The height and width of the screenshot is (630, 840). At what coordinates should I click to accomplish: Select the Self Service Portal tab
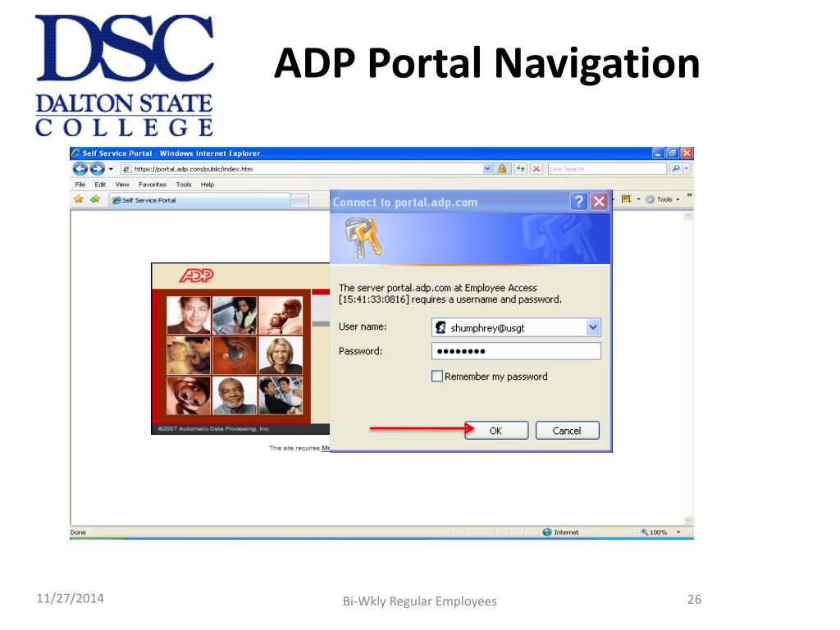click(x=200, y=200)
